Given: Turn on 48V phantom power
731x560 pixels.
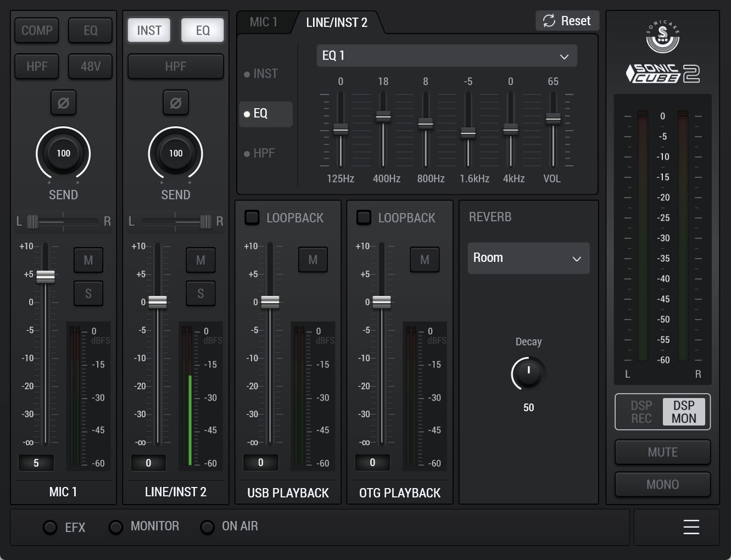Looking at the screenshot, I should click(x=91, y=66).
